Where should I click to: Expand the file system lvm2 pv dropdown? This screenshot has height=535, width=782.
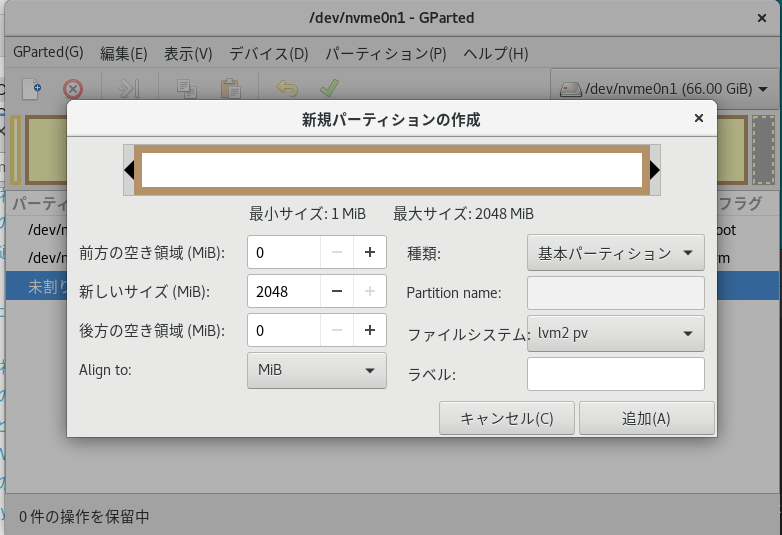[615, 334]
